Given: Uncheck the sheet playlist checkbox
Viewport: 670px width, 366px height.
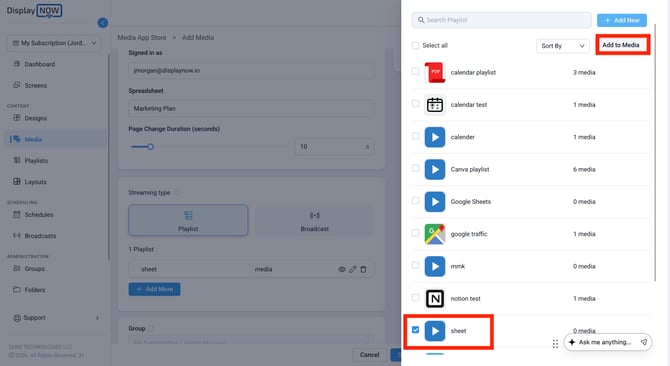Looking at the screenshot, I should point(415,330).
